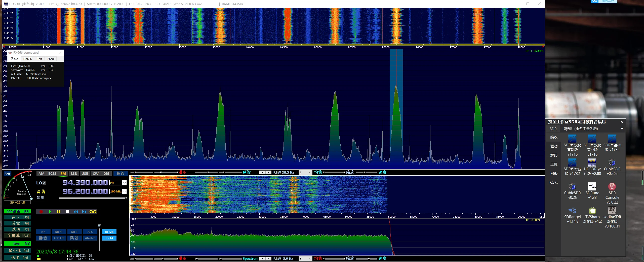
Task: Select AM demodulation mode
Action: click(x=42, y=174)
